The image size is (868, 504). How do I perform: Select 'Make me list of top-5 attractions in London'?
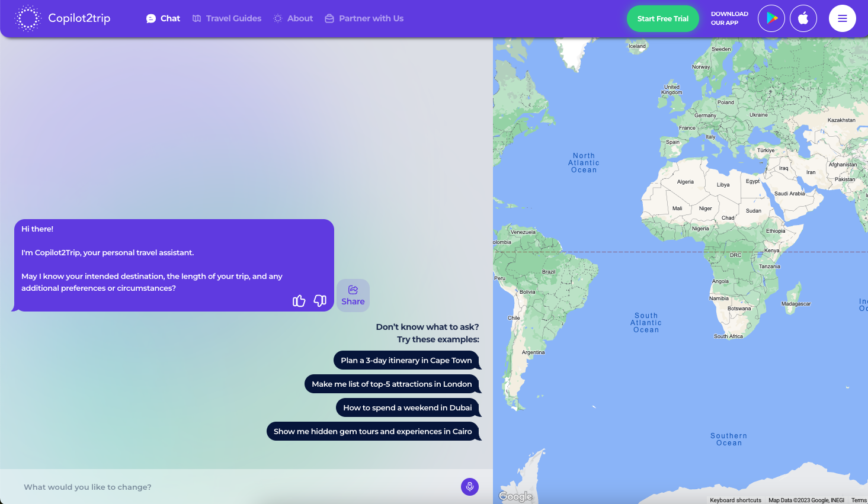392,384
